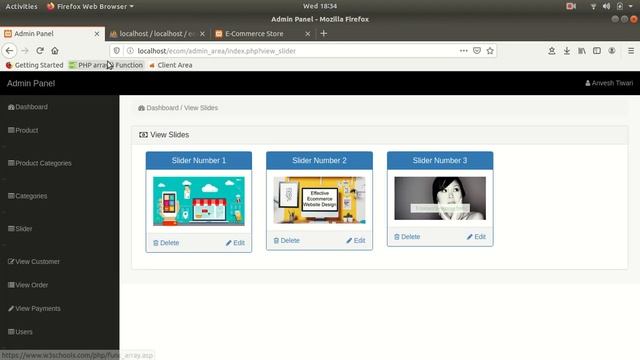The width and height of the screenshot is (640, 360).
Task: Reload the current page
Action: [40, 51]
